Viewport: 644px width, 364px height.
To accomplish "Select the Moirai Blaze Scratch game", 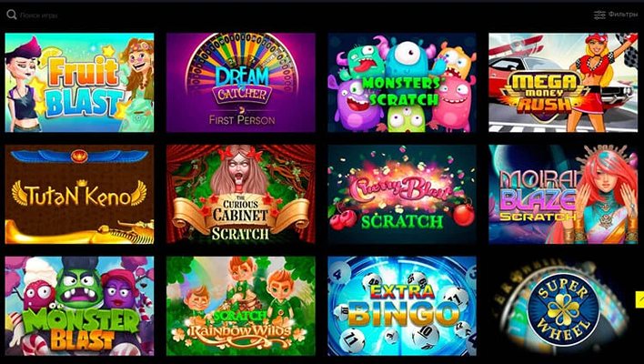I will tap(563, 195).
